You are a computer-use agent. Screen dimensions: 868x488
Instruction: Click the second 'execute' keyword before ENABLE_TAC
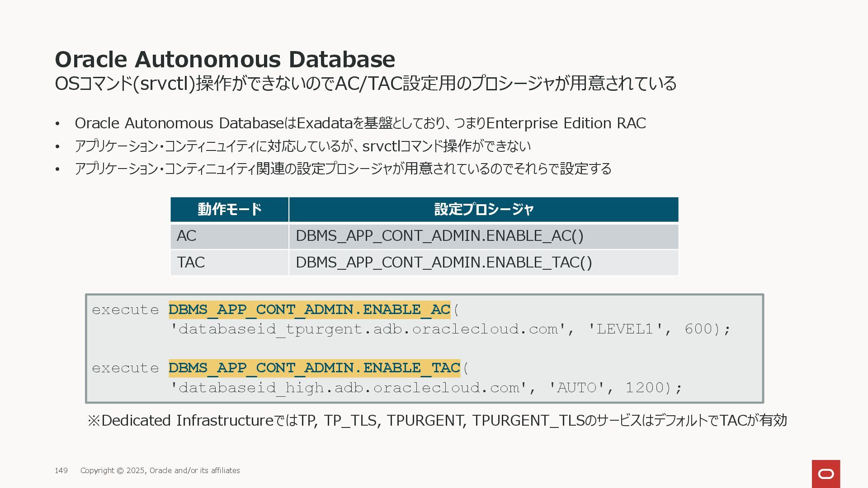125,368
